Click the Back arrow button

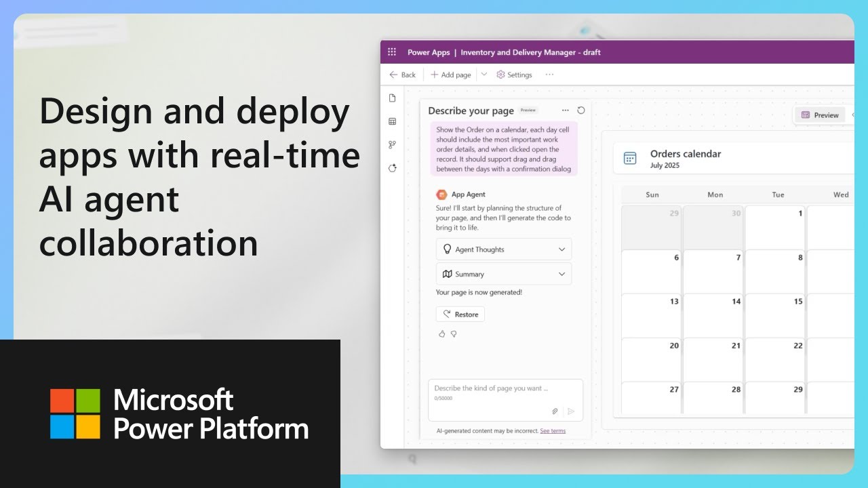tap(402, 75)
